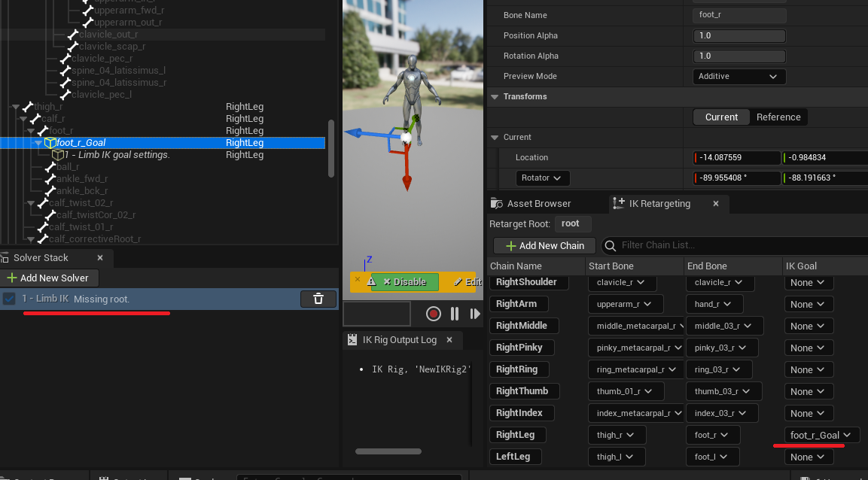Viewport: 868px width, 480px height.
Task: Select the ankle_fwd_r bone row
Action: click(x=162, y=178)
